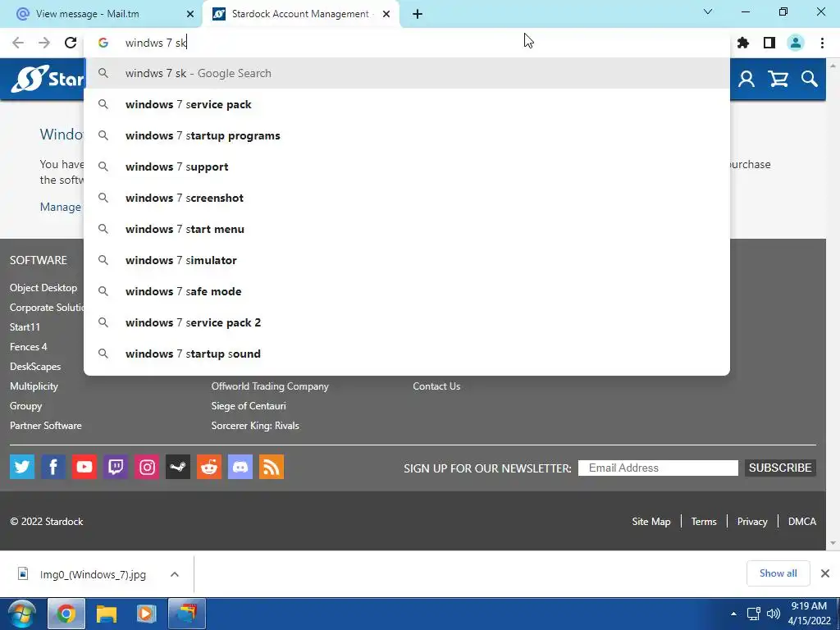Close the Stardock Account Management tab
840x630 pixels.
coord(386,14)
